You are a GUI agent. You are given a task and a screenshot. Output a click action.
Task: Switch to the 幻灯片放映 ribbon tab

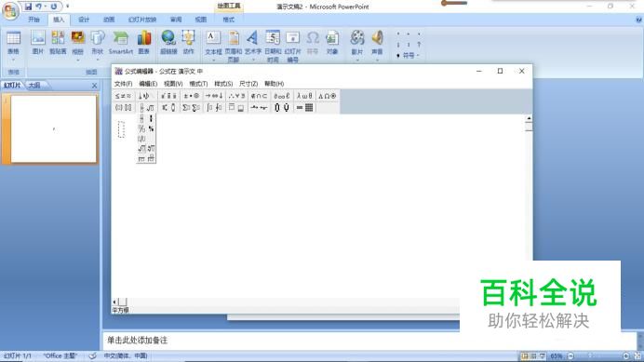(x=142, y=20)
